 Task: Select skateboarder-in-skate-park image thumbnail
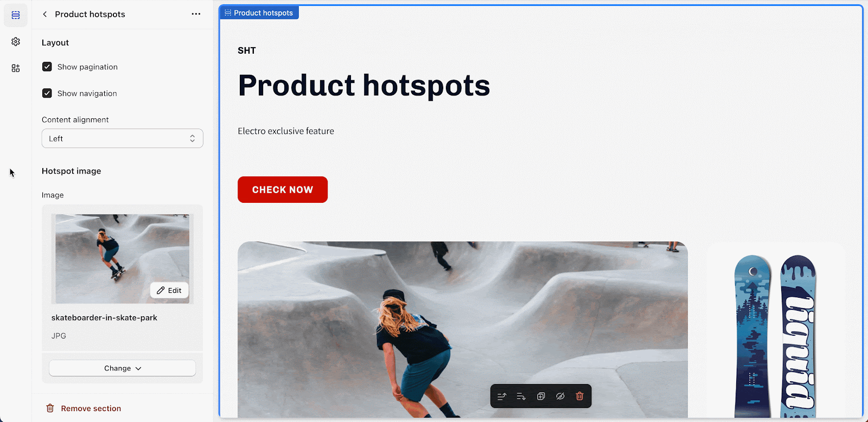point(123,259)
